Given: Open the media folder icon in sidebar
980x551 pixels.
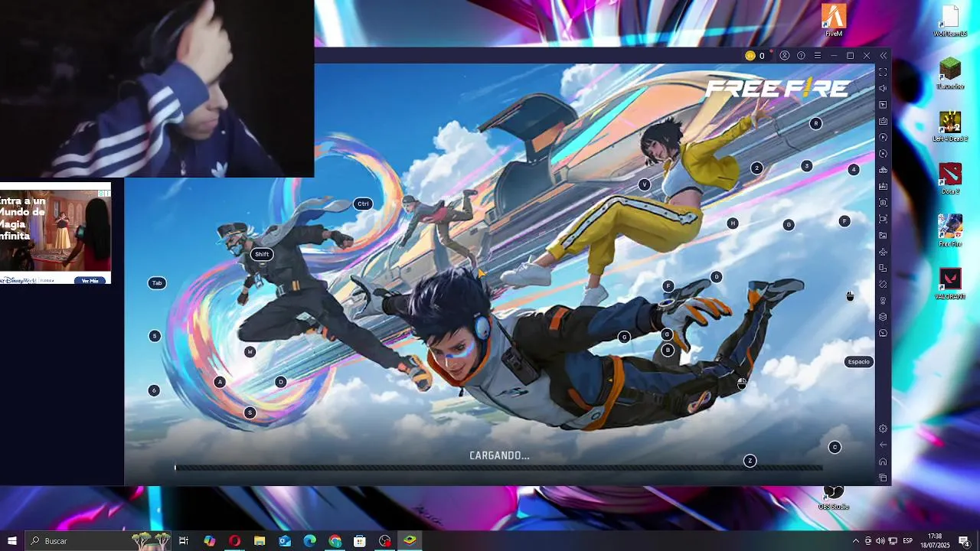Looking at the screenshot, I should point(883,235).
